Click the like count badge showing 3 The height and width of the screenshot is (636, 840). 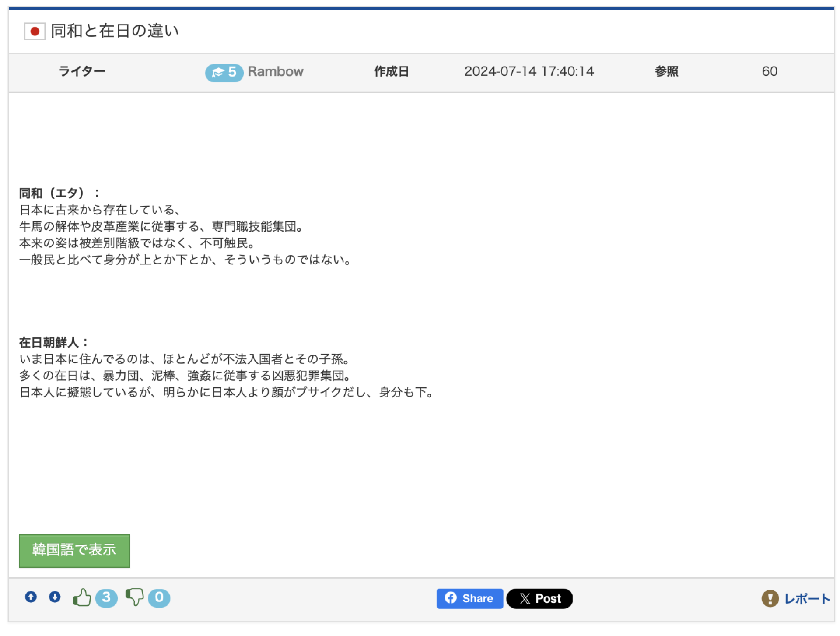pos(106,597)
